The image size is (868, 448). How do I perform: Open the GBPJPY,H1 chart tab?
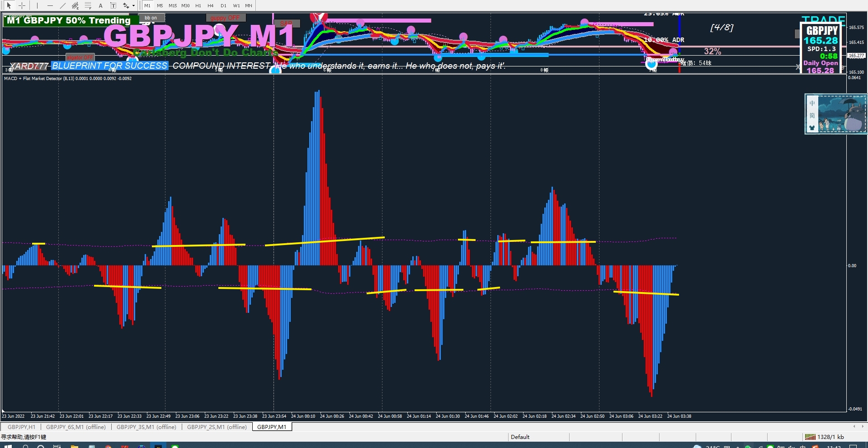[21, 427]
